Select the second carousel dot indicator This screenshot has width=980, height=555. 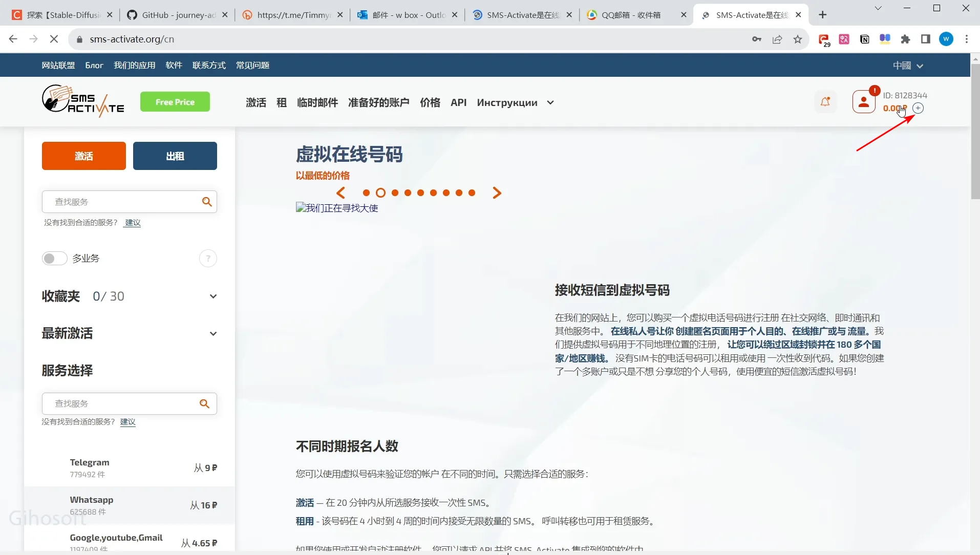tap(380, 193)
